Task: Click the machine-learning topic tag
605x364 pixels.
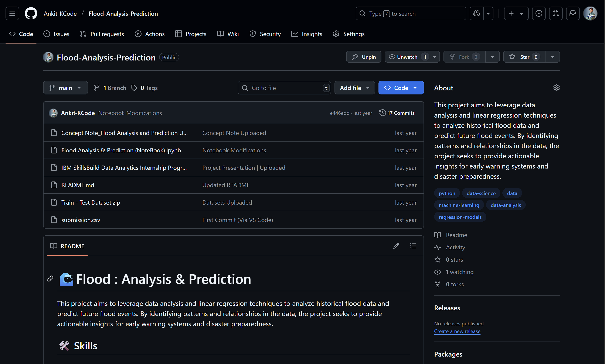Action: point(459,205)
